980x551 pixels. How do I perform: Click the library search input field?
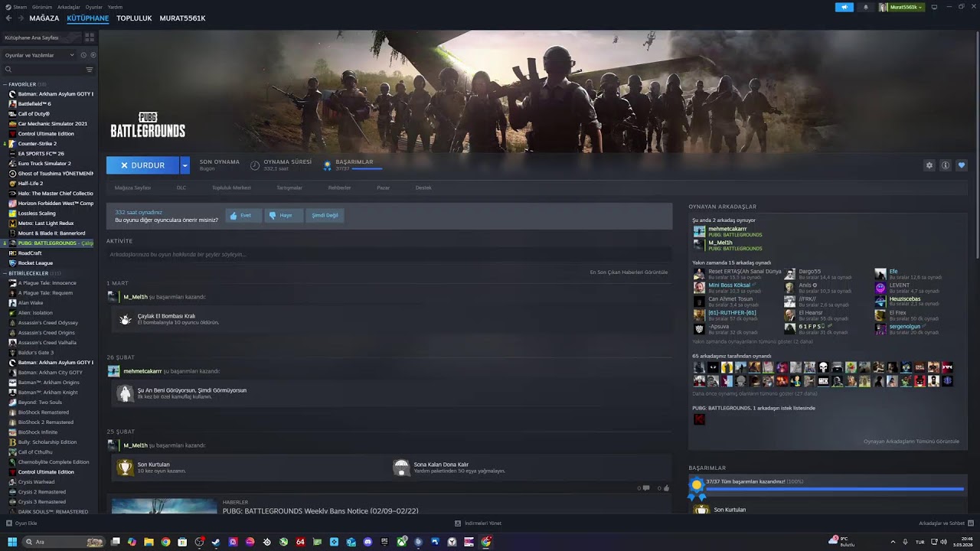point(44,70)
